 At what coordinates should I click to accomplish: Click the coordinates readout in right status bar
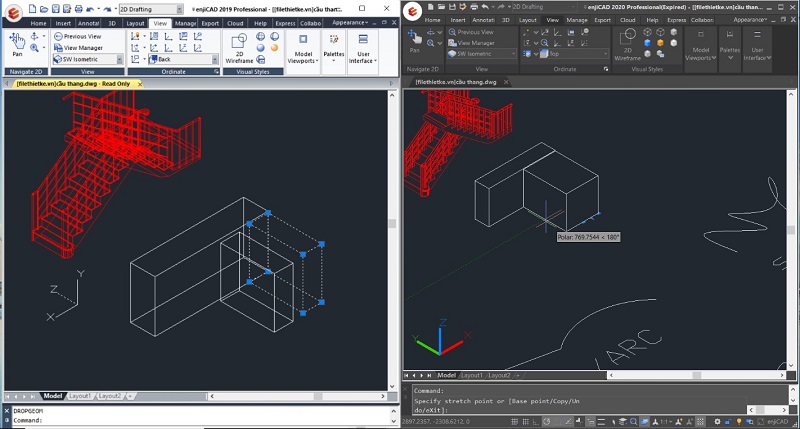(436, 422)
